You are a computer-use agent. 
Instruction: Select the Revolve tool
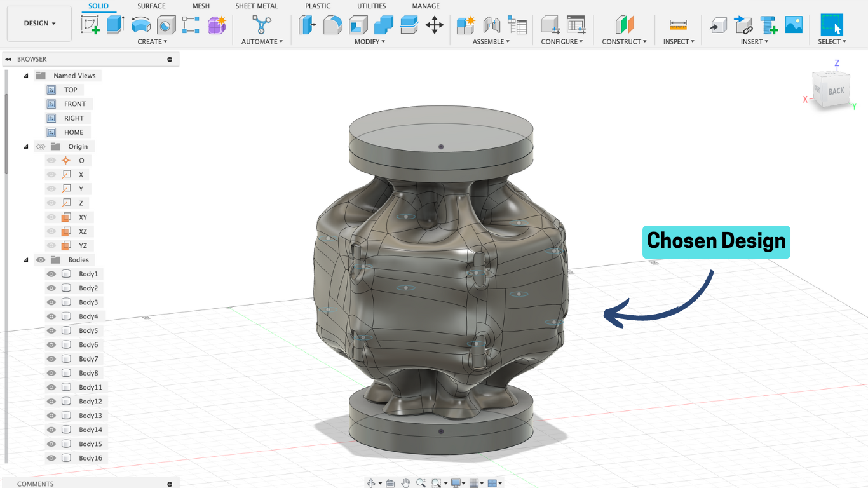point(140,25)
